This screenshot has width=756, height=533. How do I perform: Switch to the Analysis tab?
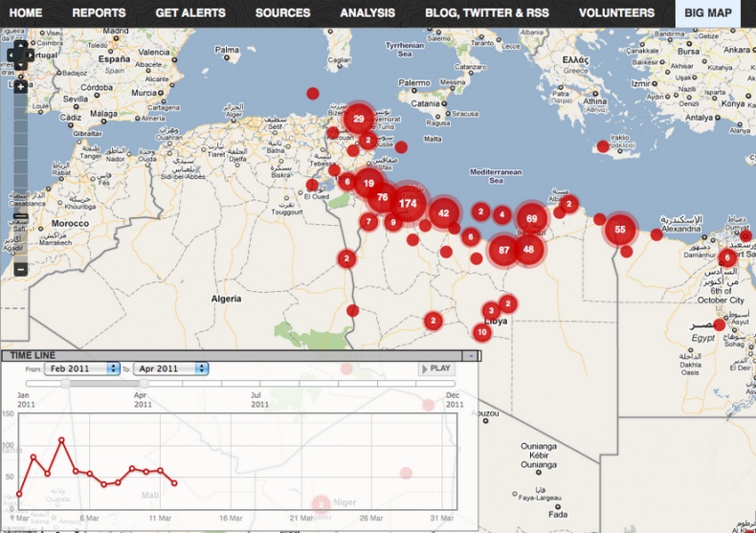367,13
